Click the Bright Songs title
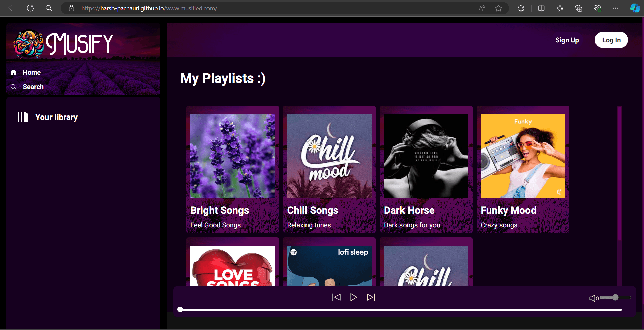The width and height of the screenshot is (644, 330). click(220, 210)
